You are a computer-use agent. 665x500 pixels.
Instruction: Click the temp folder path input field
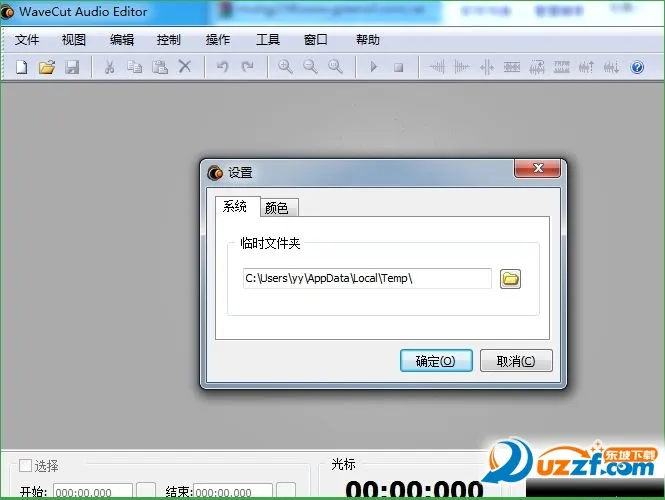pos(367,278)
